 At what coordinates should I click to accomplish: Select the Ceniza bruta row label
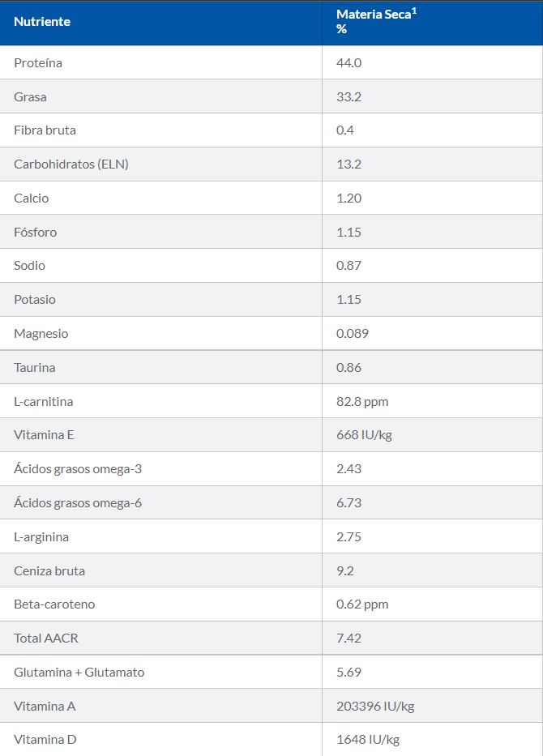[49, 571]
